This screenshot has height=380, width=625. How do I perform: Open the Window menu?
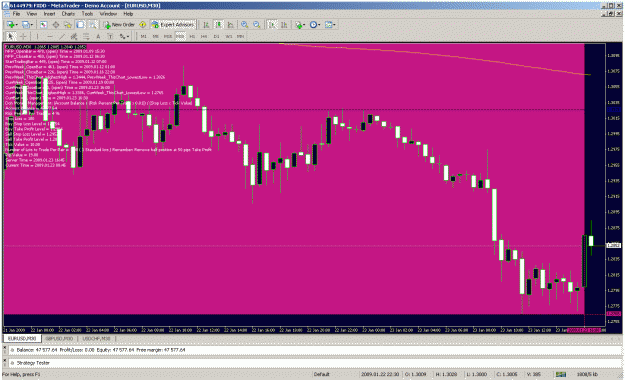(x=108, y=14)
